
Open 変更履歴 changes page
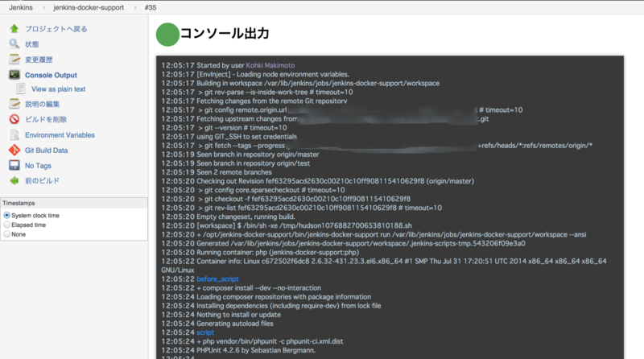pos(39,60)
